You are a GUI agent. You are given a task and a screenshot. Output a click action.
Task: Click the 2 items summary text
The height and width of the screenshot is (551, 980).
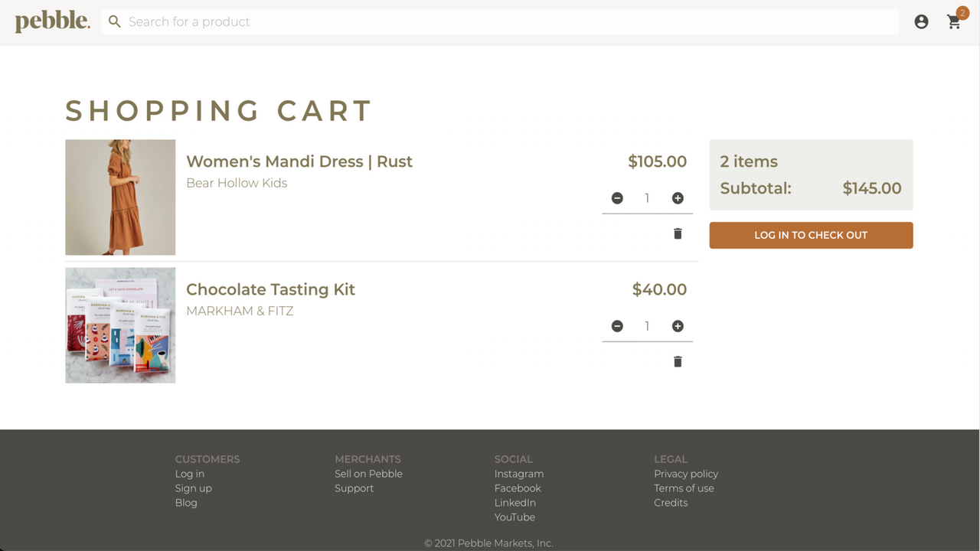pyautogui.click(x=749, y=161)
